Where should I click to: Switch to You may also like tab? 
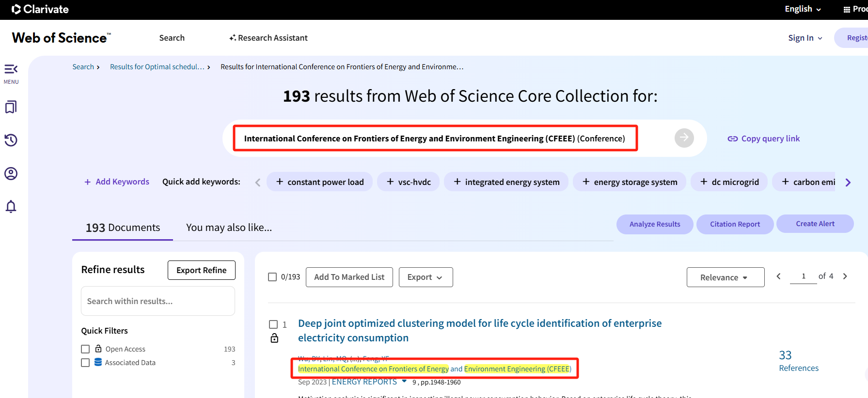(229, 228)
